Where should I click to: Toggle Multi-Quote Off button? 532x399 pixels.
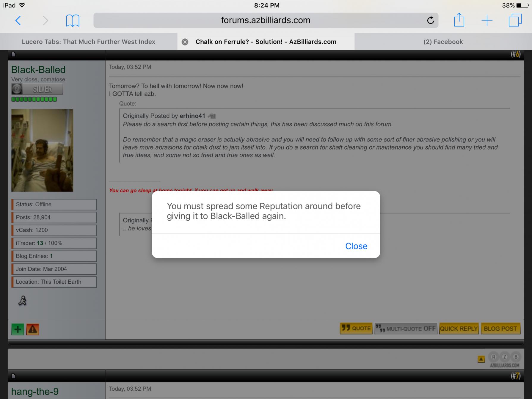tap(406, 329)
